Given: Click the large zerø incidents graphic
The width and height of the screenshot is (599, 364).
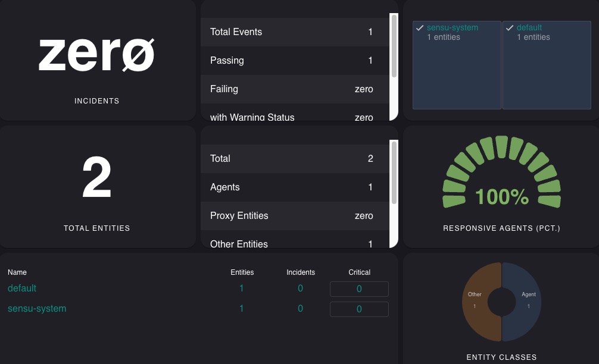Looking at the screenshot, I should (x=96, y=53).
